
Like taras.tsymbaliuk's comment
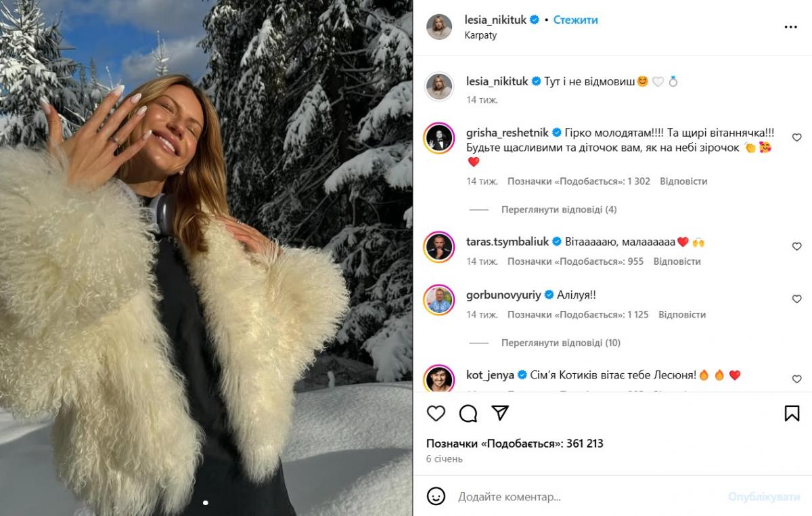click(x=796, y=246)
